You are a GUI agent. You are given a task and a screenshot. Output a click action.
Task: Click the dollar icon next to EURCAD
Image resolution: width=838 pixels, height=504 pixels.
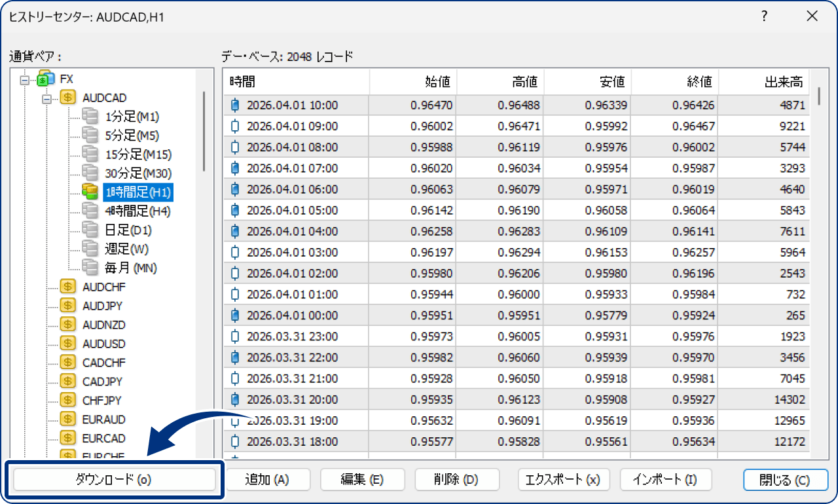click(67, 437)
